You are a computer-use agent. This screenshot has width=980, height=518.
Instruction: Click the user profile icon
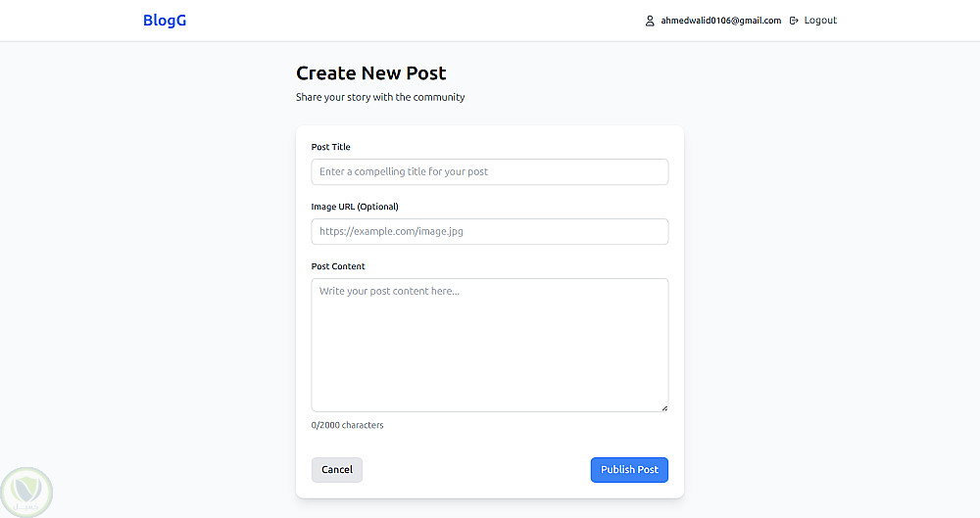[x=649, y=21]
